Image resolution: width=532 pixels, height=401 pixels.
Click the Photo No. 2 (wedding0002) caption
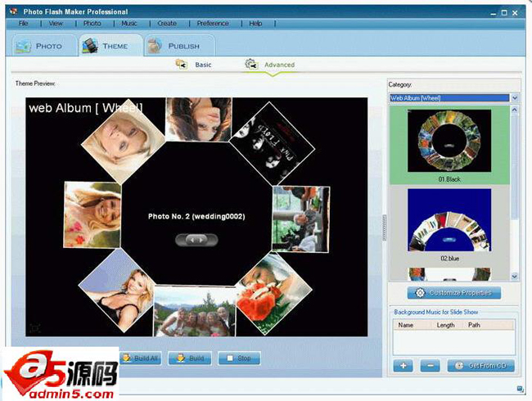[x=196, y=216]
